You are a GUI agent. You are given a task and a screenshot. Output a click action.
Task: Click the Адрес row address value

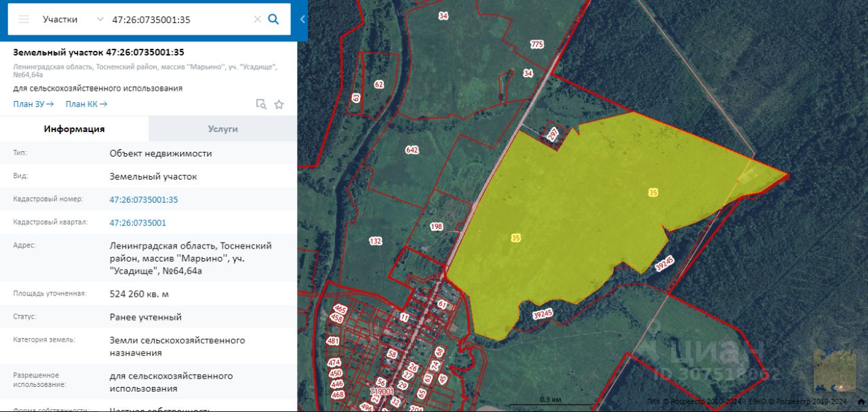click(x=191, y=258)
